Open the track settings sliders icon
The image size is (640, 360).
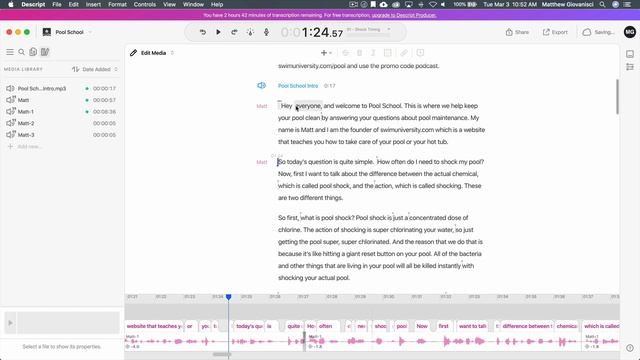[630, 67]
